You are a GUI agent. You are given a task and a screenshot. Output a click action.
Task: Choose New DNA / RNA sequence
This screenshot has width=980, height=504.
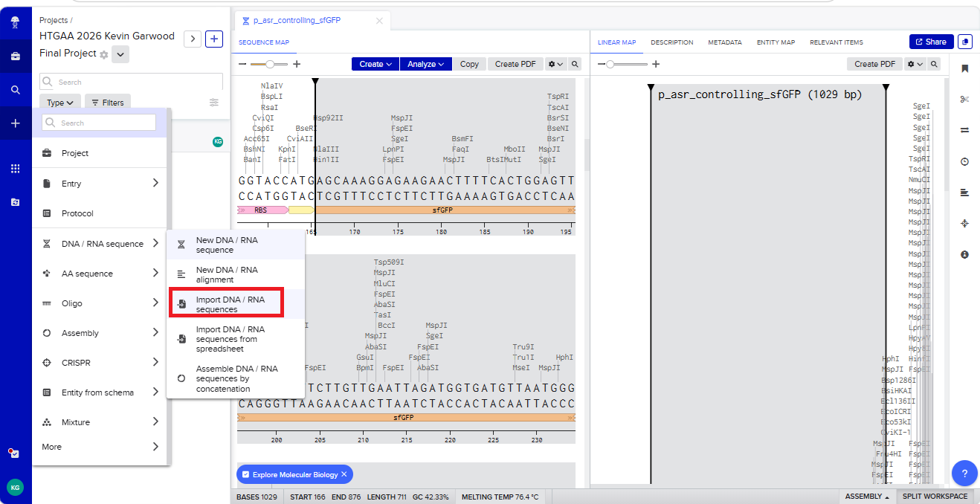pos(236,245)
